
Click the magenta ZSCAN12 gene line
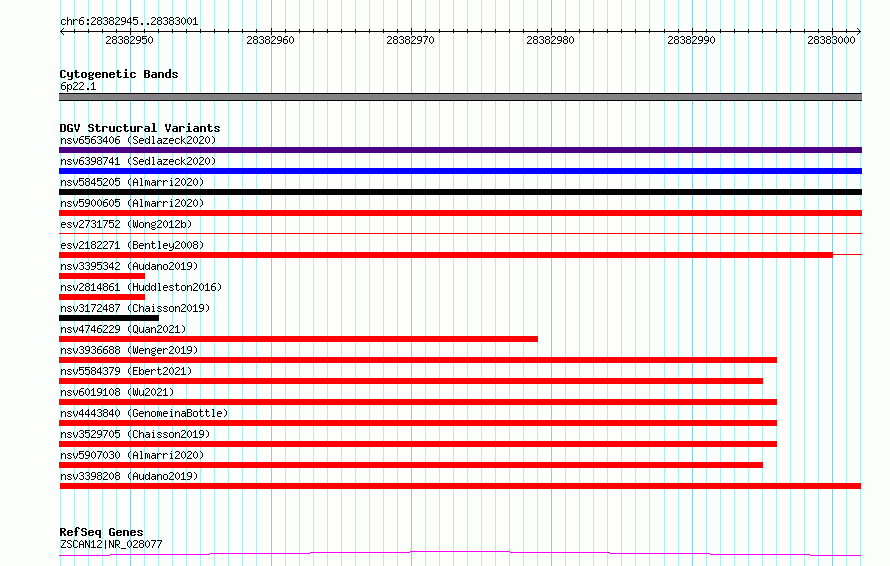point(460,554)
